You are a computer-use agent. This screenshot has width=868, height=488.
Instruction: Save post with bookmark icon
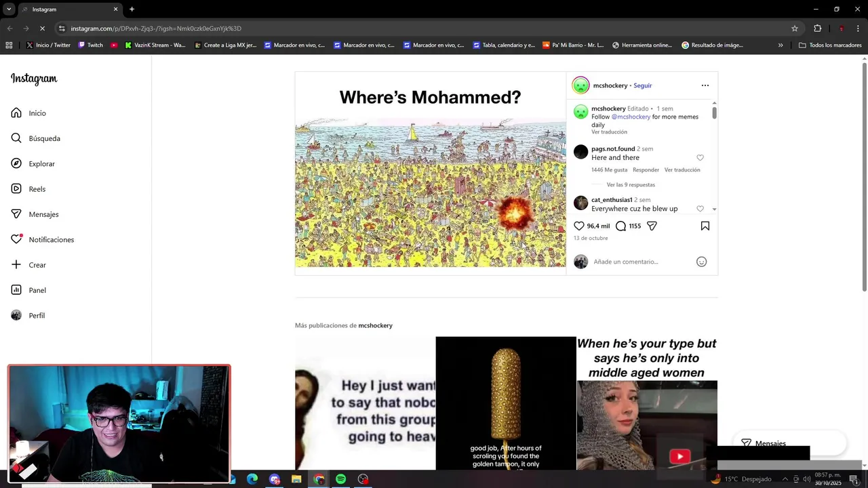(705, 226)
